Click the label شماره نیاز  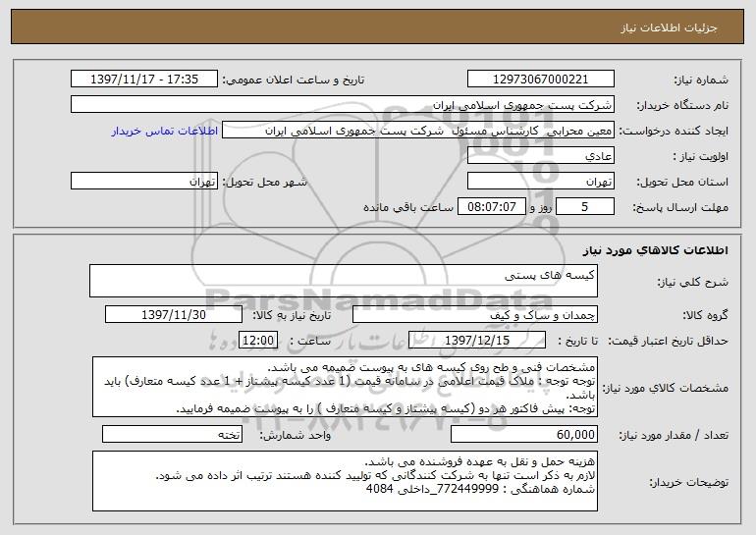coord(701,80)
